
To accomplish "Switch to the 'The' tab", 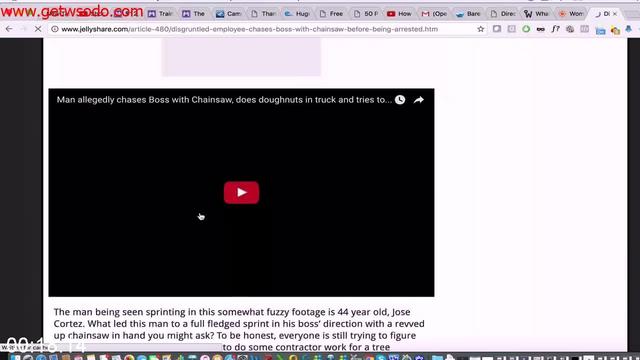I will pyautogui.click(x=193, y=13).
